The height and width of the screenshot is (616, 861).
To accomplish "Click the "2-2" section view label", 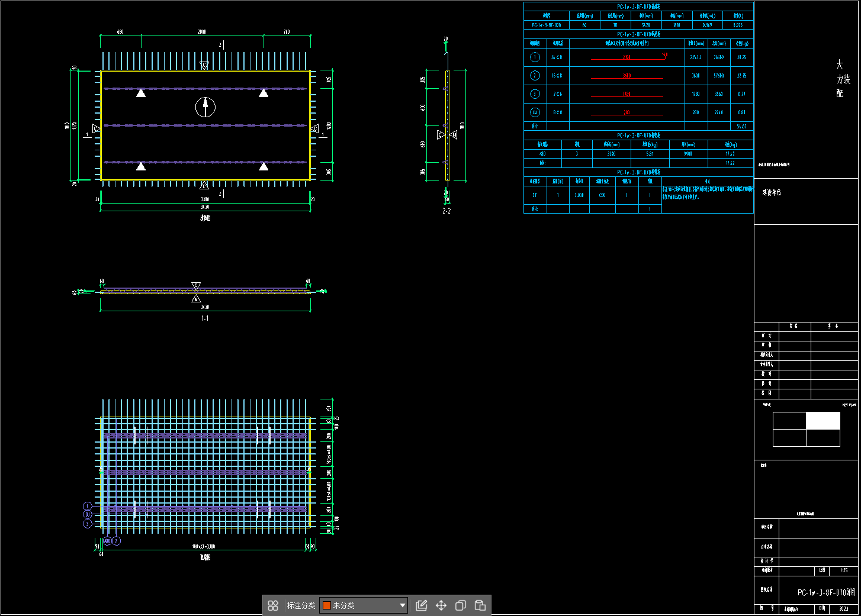I will [446, 211].
